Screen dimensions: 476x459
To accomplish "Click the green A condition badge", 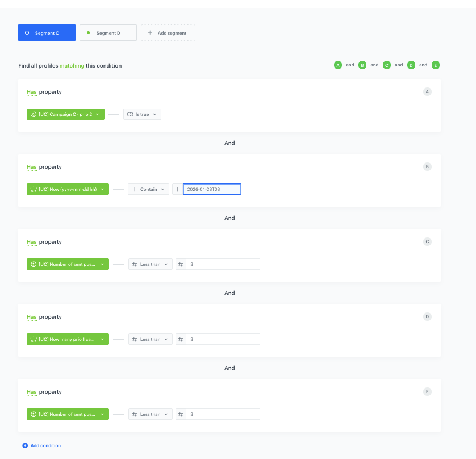I will click(x=338, y=65).
